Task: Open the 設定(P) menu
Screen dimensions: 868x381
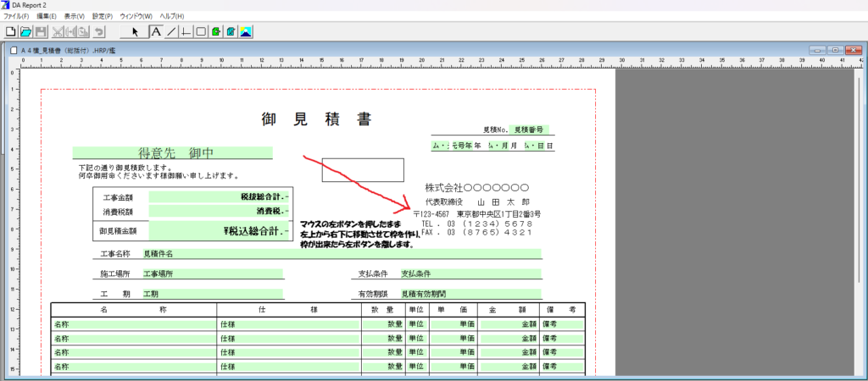Action: click(x=103, y=17)
